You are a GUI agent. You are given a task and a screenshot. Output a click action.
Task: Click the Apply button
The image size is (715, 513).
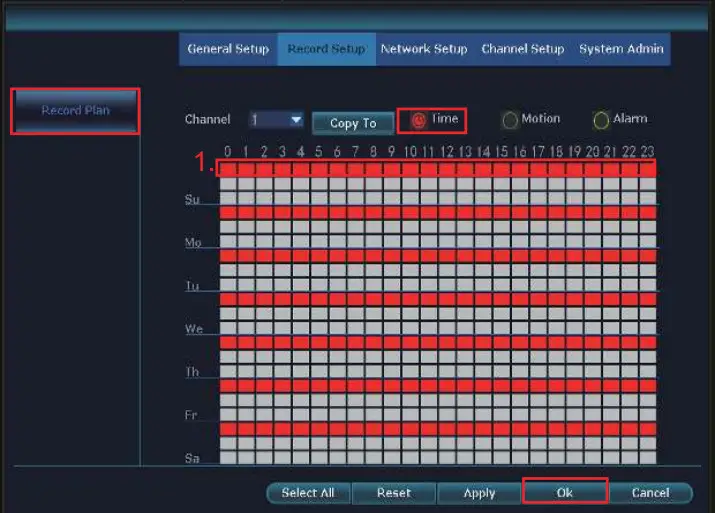[480, 493]
